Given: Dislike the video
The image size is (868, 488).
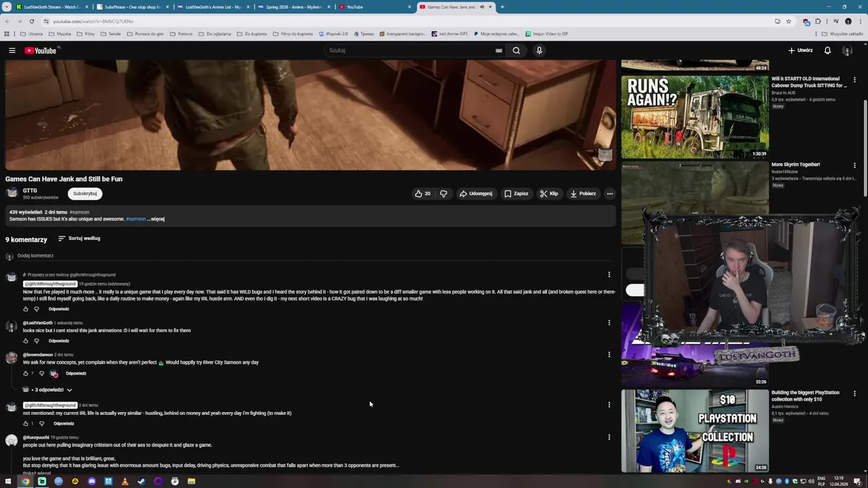Looking at the screenshot, I should (x=443, y=194).
